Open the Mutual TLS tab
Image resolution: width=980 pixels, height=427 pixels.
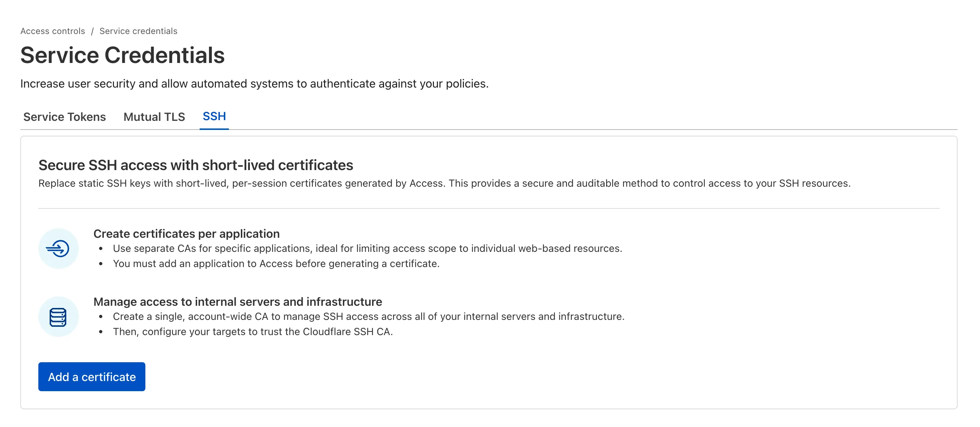pyautogui.click(x=154, y=117)
